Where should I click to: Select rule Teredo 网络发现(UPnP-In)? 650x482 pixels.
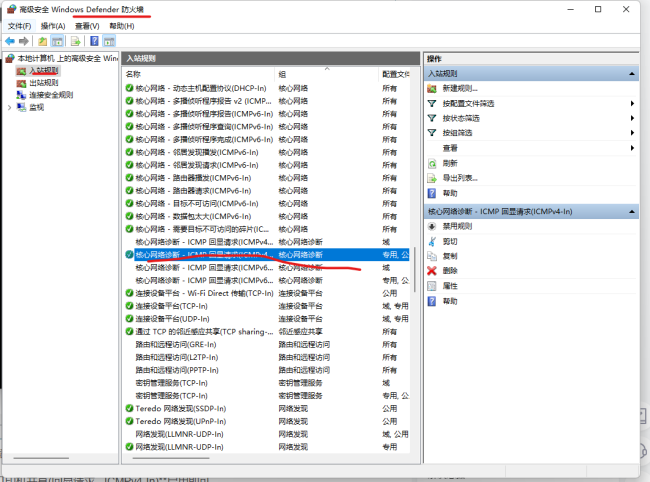(181, 421)
